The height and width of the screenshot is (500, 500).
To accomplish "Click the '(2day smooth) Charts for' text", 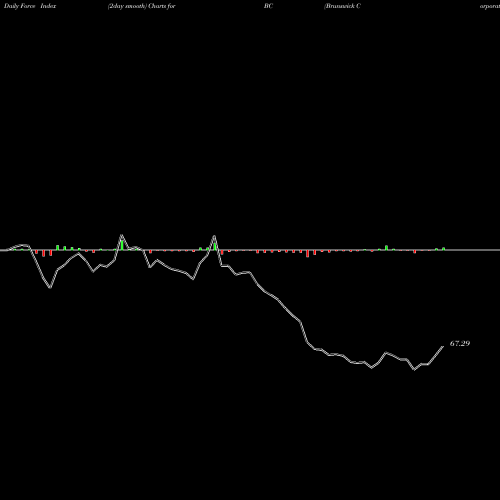I will click(142, 6).
